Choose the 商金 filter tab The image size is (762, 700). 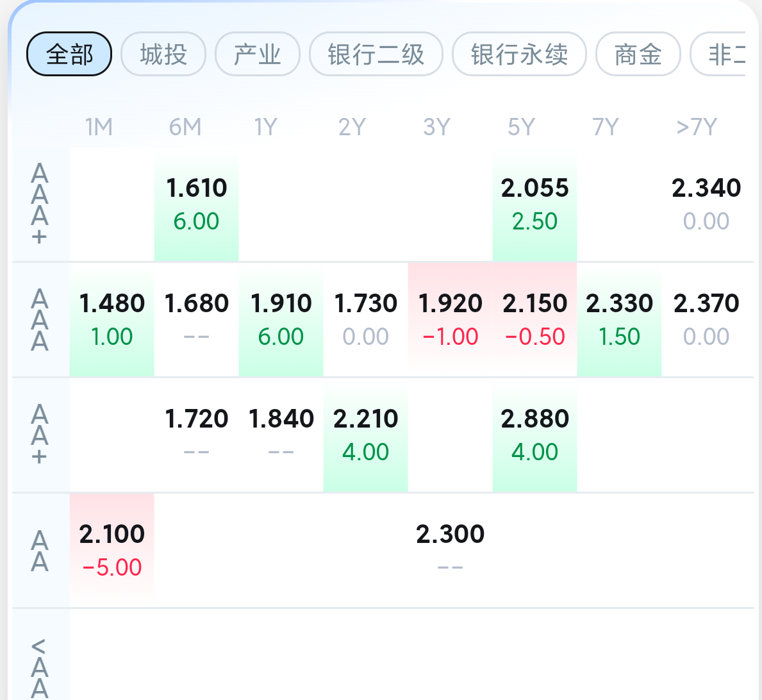(638, 54)
